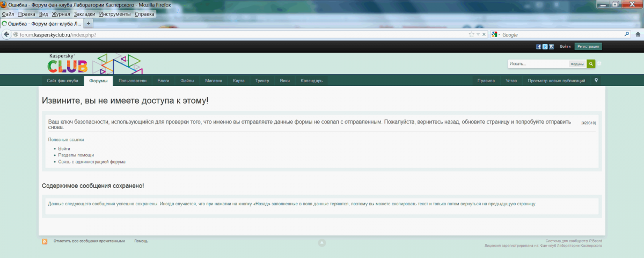
Task: Click the Google search input field
Action: [562, 34]
